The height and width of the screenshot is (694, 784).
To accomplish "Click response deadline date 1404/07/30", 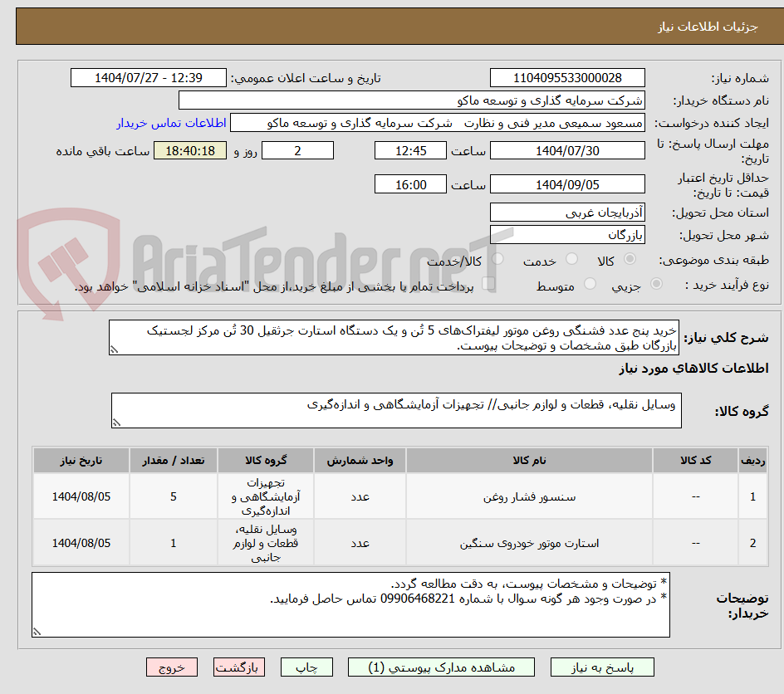I will [567, 150].
